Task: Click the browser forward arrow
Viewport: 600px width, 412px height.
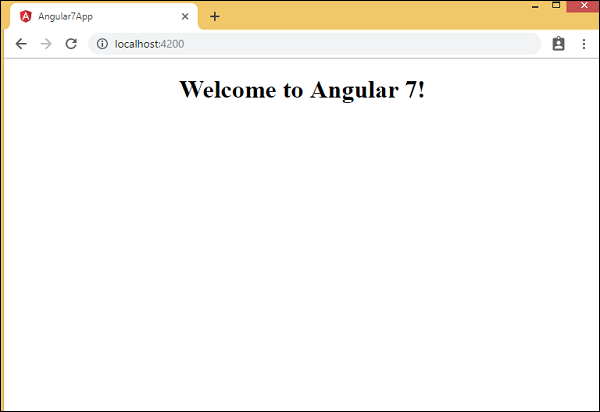Action: (x=46, y=44)
